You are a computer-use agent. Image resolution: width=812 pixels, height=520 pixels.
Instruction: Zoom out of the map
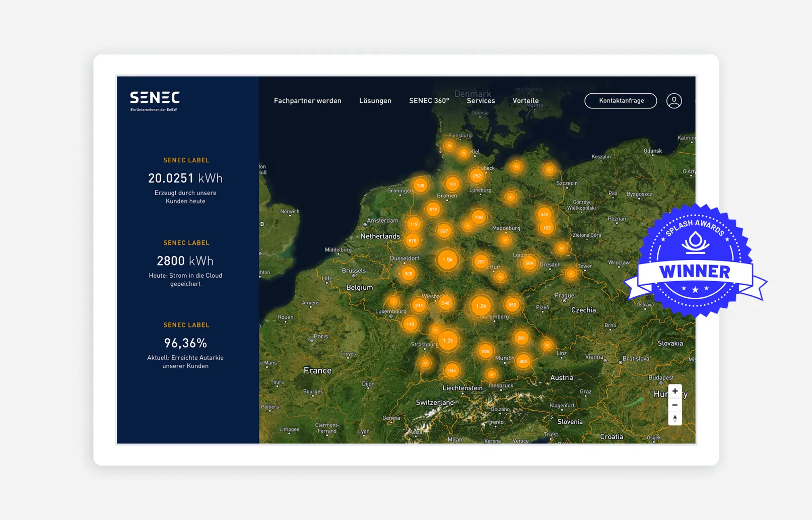tap(674, 405)
